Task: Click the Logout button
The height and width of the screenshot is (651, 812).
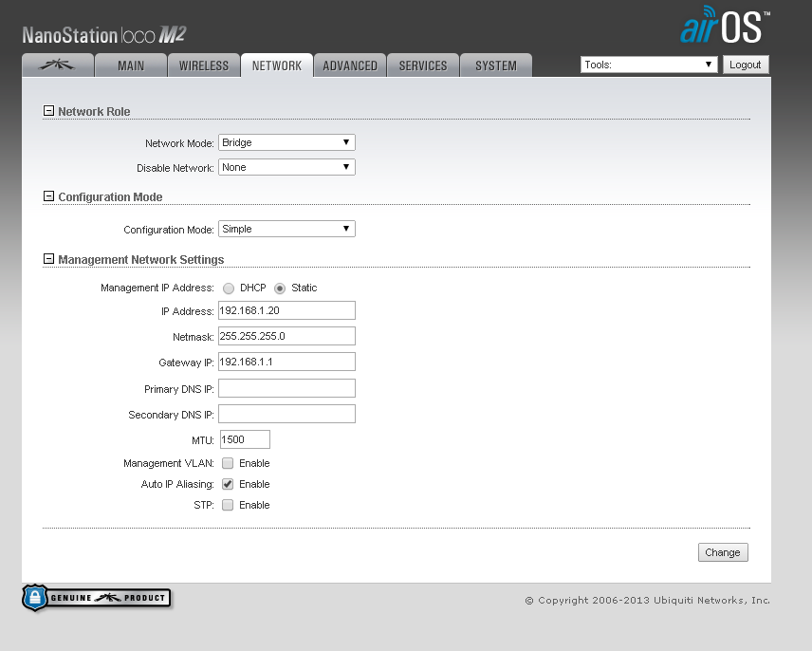Action: [746, 65]
